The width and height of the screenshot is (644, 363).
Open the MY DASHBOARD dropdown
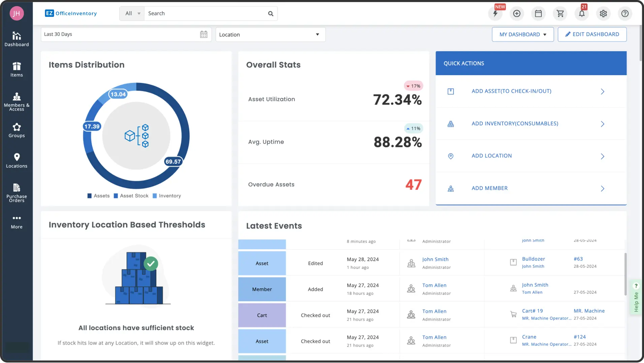click(x=522, y=34)
